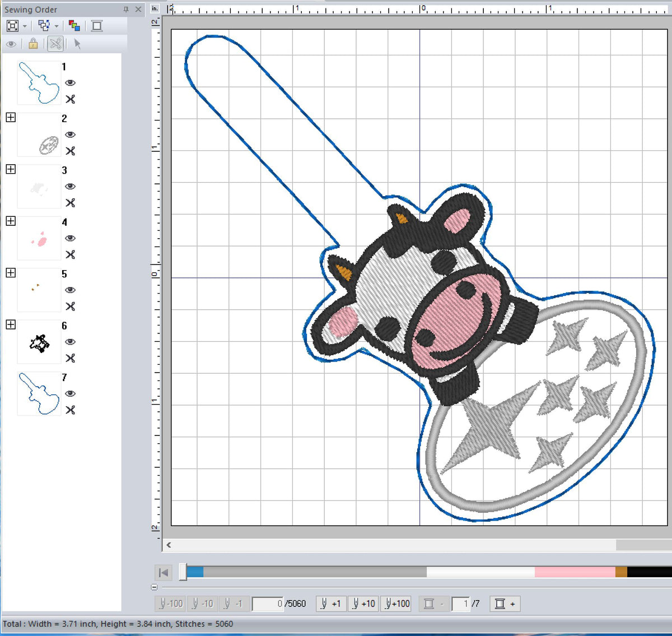Image resolution: width=672 pixels, height=636 pixels.
Task: Toggle visibility of step 6
Action: click(70, 342)
